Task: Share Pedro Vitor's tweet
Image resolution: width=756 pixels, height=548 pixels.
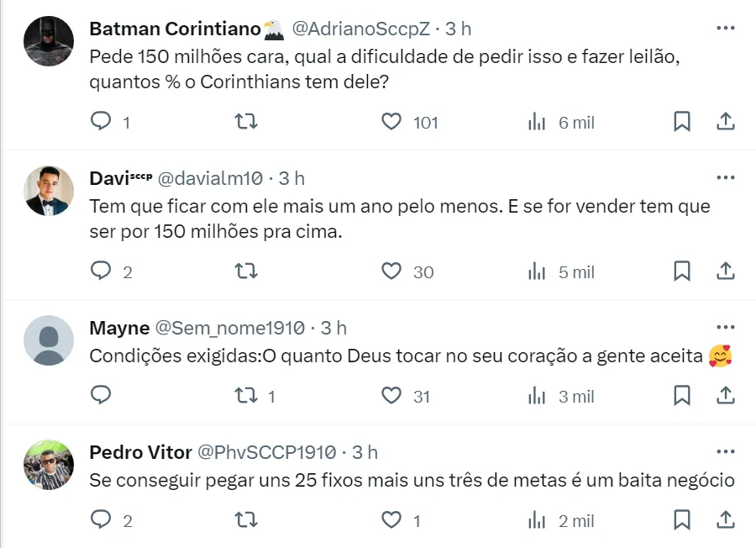Action: click(x=726, y=520)
